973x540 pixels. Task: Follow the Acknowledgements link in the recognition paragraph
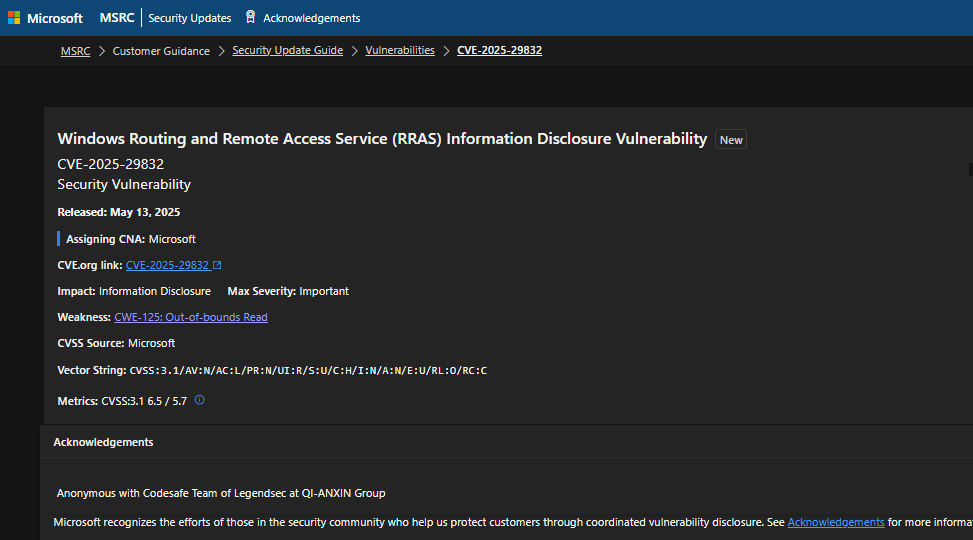click(835, 522)
